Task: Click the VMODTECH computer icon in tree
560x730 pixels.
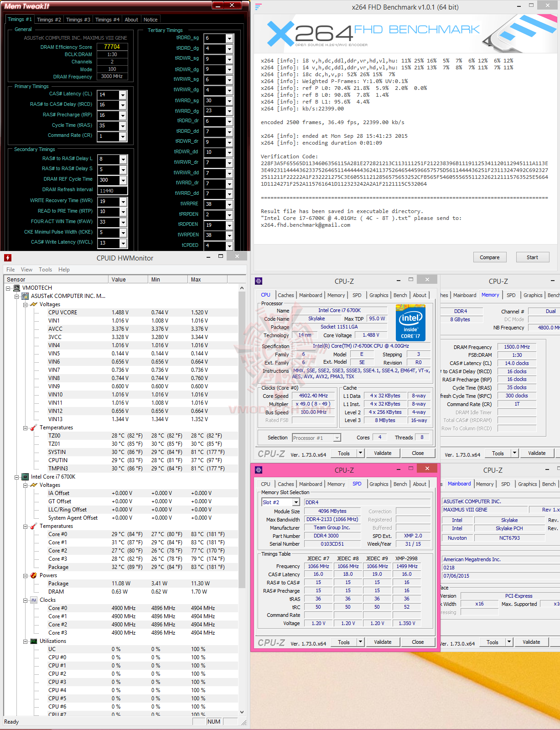Action: 17,288
